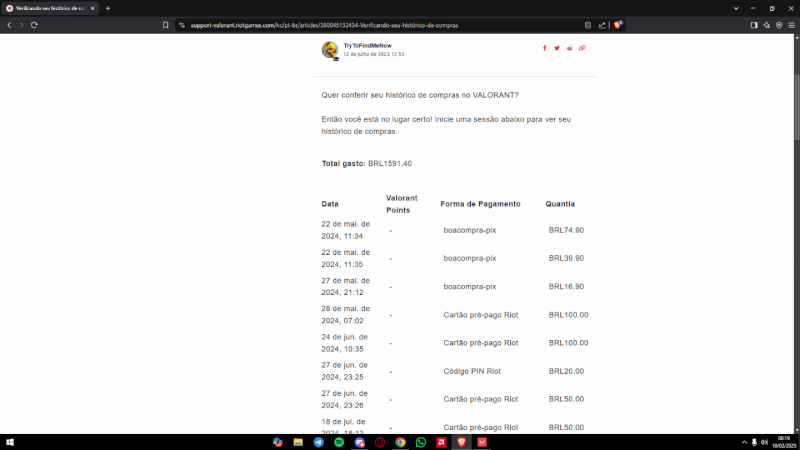Open the browser hamburger menu
The image size is (800, 450).
[791, 25]
